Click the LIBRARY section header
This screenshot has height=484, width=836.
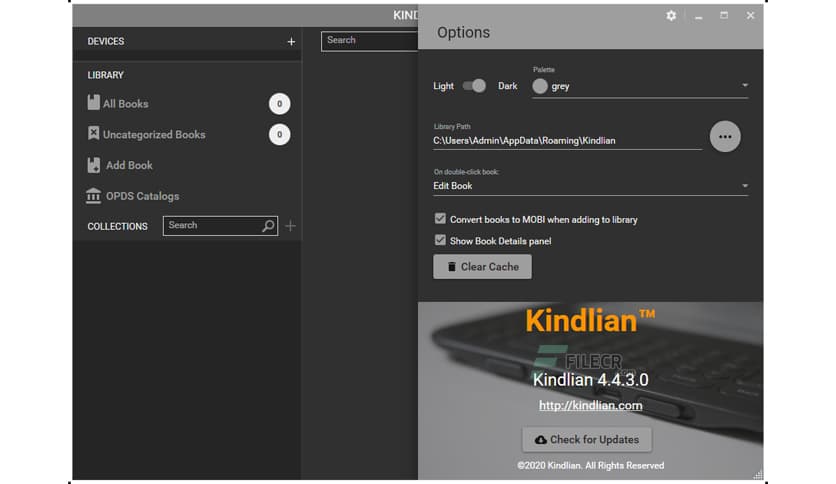(x=106, y=75)
